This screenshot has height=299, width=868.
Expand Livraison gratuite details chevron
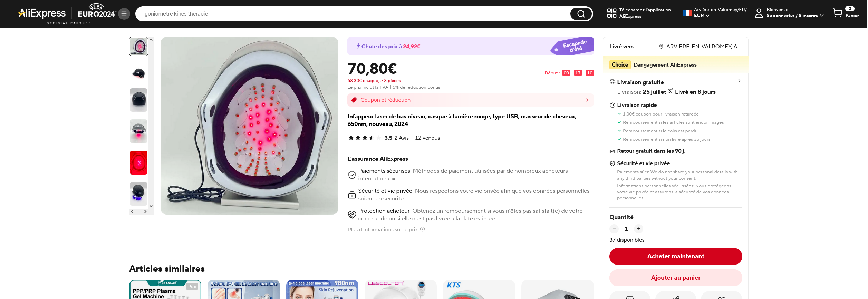739,81
